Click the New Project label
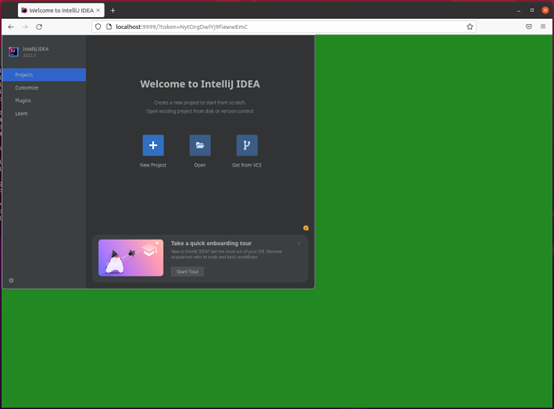 (153, 165)
